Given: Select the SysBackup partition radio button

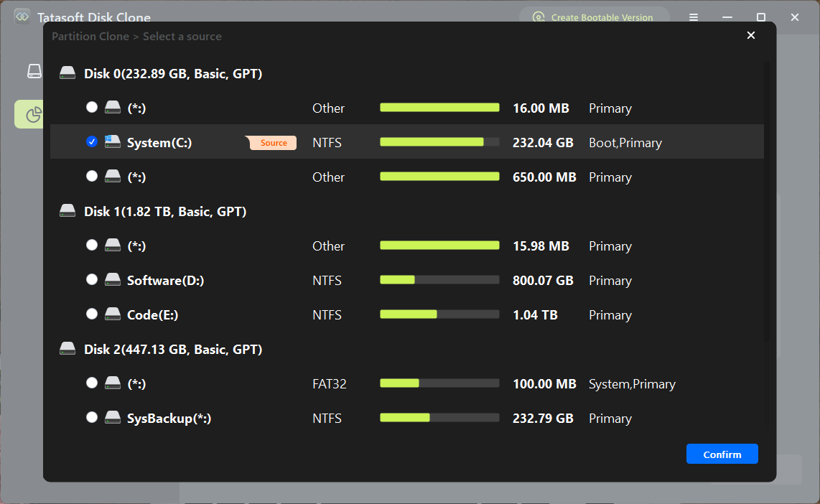Looking at the screenshot, I should (x=92, y=417).
